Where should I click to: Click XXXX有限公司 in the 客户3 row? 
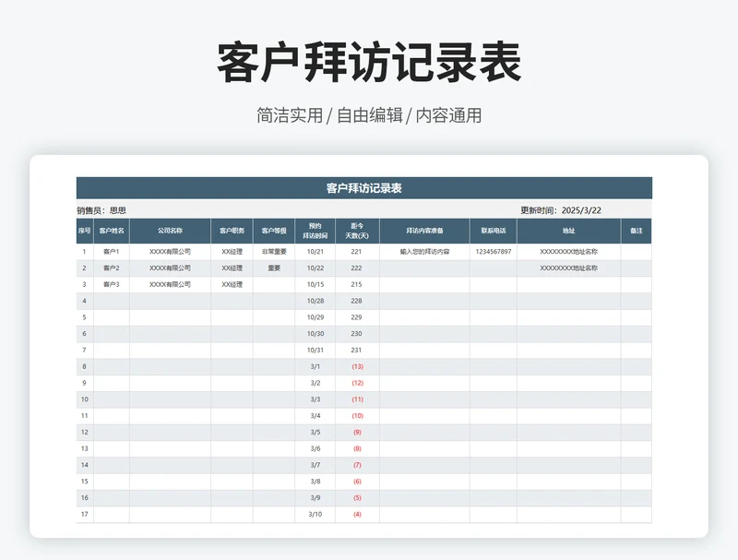pyautogui.click(x=170, y=285)
